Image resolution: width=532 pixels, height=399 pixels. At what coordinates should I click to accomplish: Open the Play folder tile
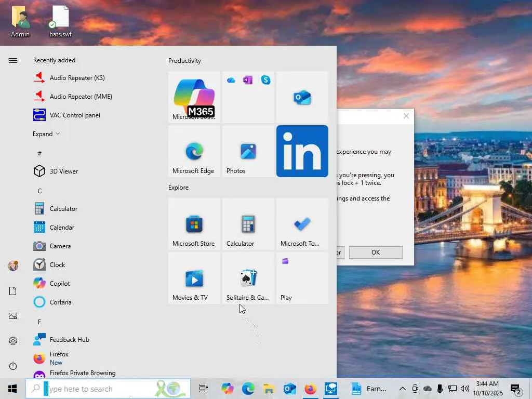coord(302,278)
